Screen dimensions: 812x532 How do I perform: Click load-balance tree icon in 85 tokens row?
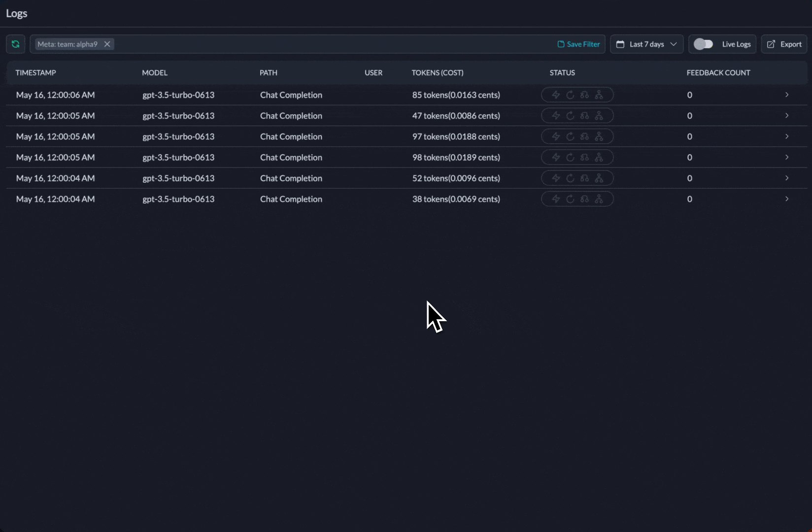tap(599, 95)
